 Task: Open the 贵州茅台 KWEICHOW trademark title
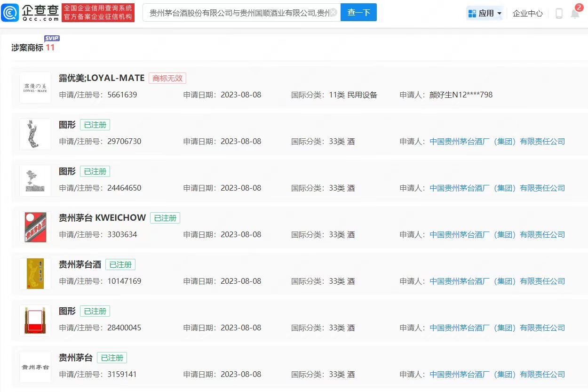[x=103, y=218]
